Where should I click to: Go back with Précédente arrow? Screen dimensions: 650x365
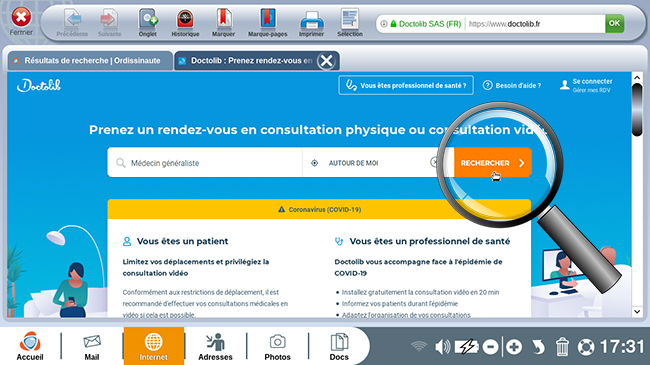(72, 23)
